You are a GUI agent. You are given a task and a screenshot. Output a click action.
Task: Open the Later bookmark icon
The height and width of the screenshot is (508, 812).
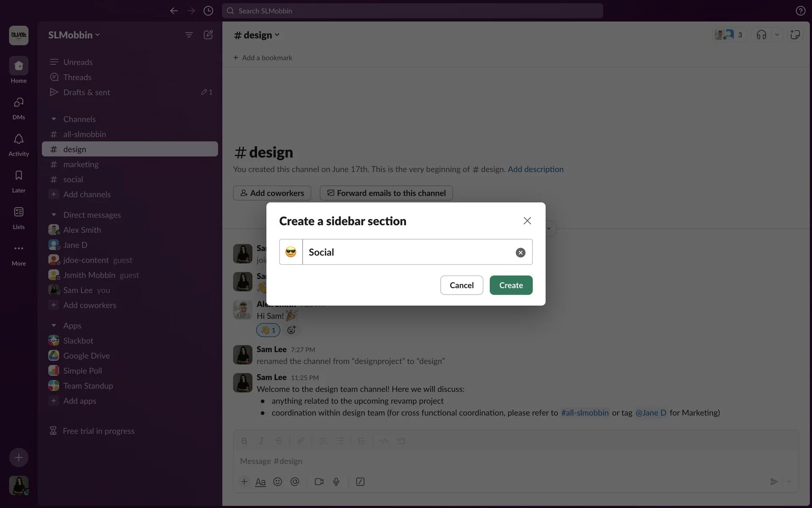click(x=19, y=176)
